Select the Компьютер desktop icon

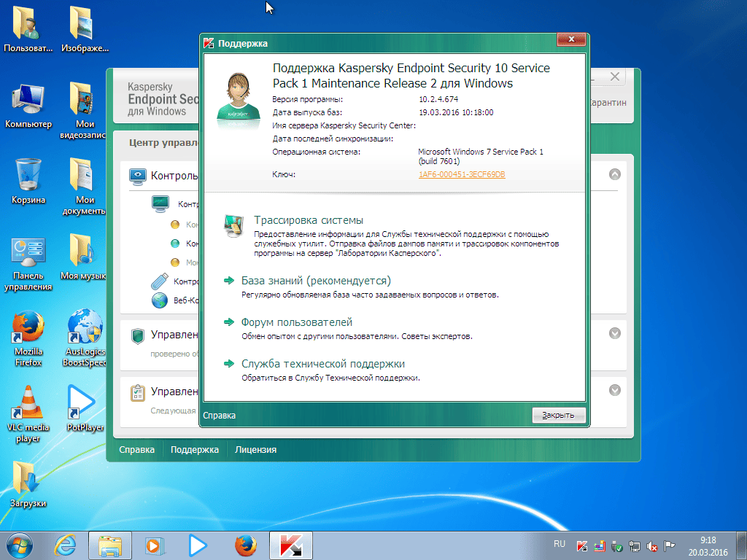coord(28,105)
